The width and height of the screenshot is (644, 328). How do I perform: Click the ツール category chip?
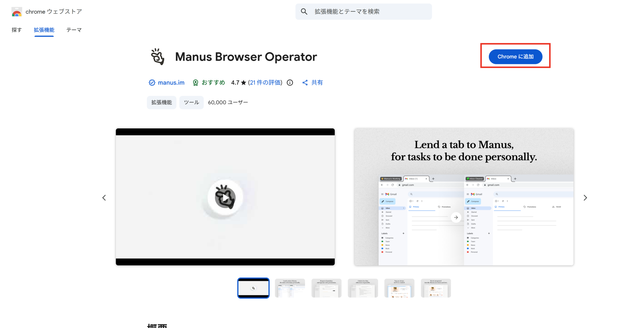(x=191, y=102)
